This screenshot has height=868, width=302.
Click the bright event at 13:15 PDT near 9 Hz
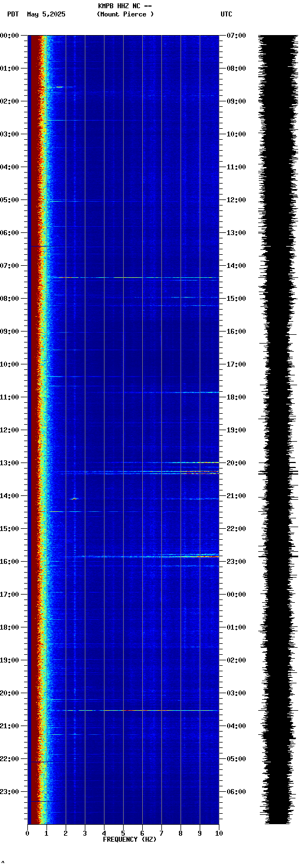click(200, 472)
